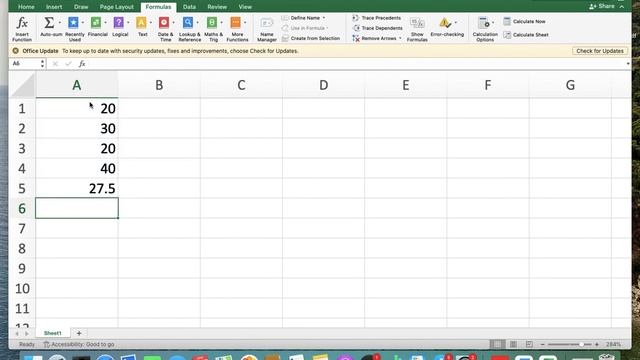Click Remove Arrows

pyautogui.click(x=374, y=38)
